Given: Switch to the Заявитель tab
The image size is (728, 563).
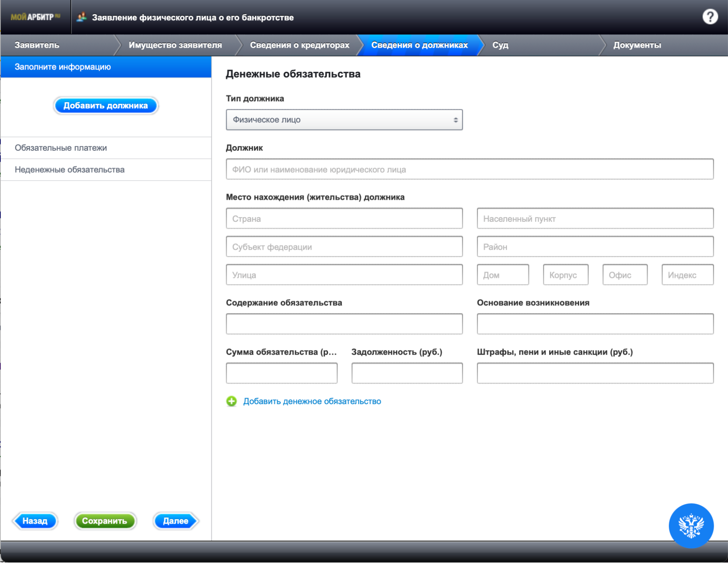Looking at the screenshot, I should pyautogui.click(x=37, y=45).
